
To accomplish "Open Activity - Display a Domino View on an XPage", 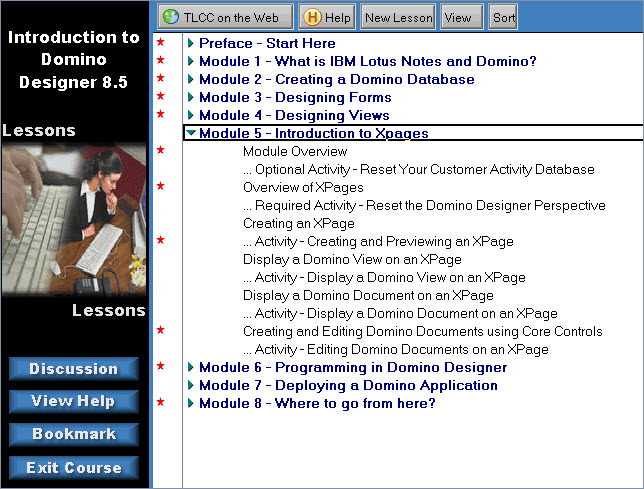I will click(x=384, y=278).
